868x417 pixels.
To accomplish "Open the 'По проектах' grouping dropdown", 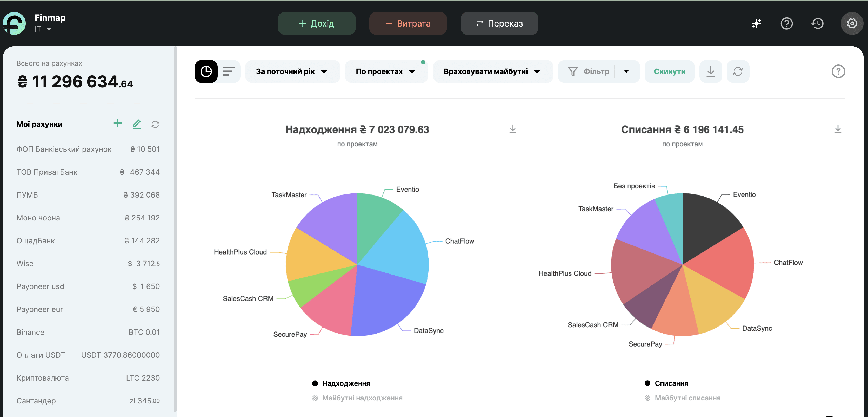I will pos(386,71).
